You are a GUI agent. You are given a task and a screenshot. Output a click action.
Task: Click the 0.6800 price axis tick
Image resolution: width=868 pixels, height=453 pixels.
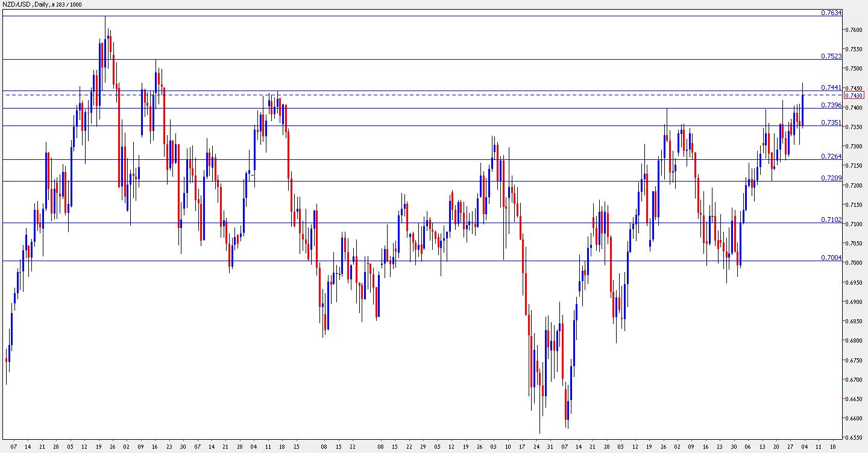pos(854,341)
